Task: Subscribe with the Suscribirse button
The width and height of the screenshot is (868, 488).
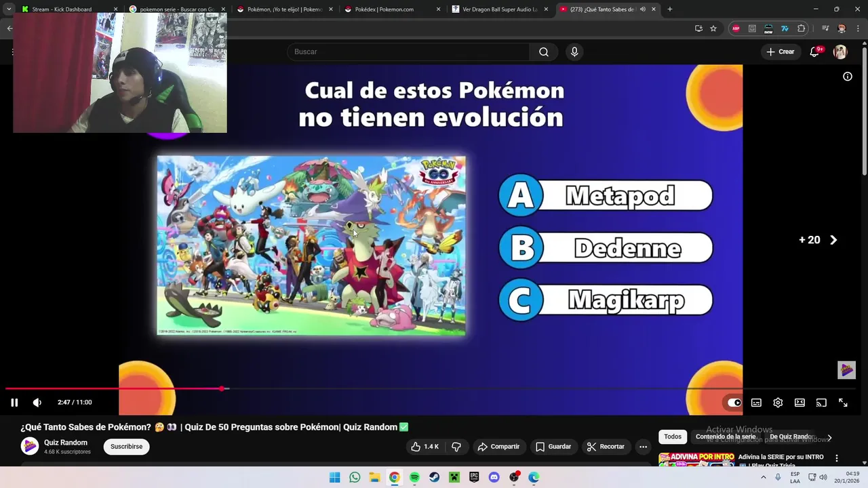Action: pos(126,447)
